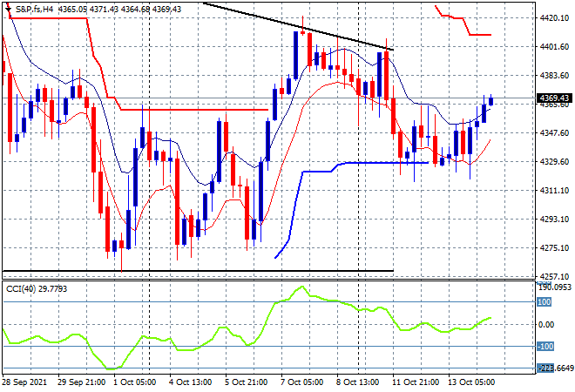The image size is (575, 392).
Task: Click the 190.0953 CCI scale value
Action: [555, 287]
